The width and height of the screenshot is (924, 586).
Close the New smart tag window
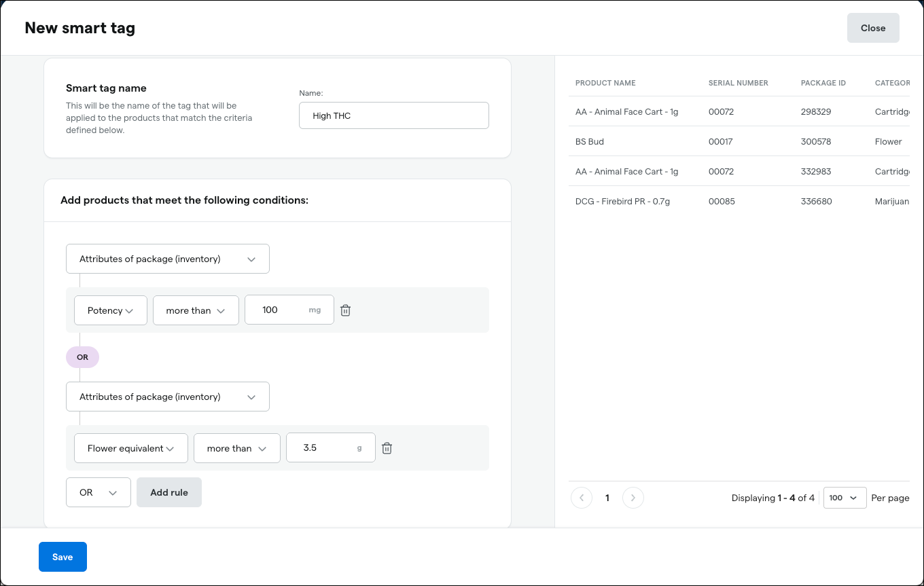(x=872, y=28)
